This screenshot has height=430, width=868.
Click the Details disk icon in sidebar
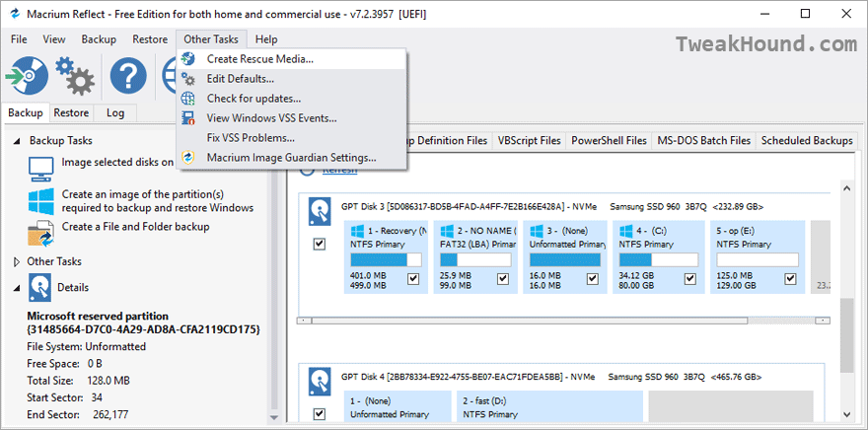tap(39, 288)
